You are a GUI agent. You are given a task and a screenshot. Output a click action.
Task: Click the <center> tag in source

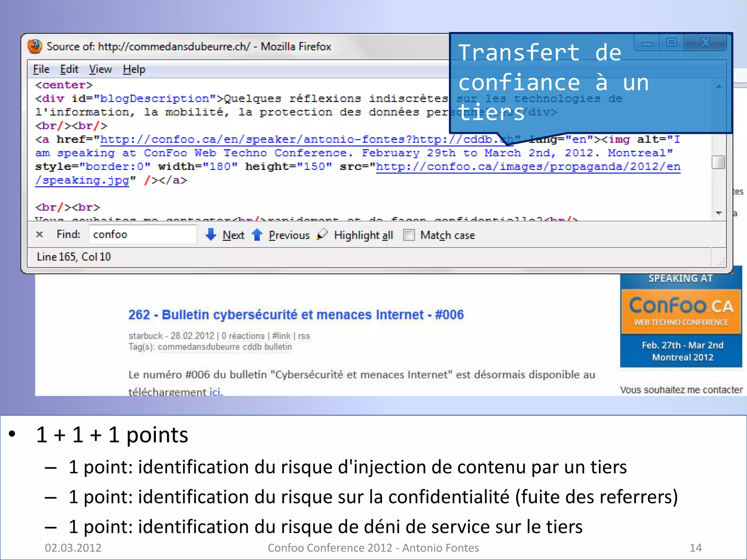point(64,85)
